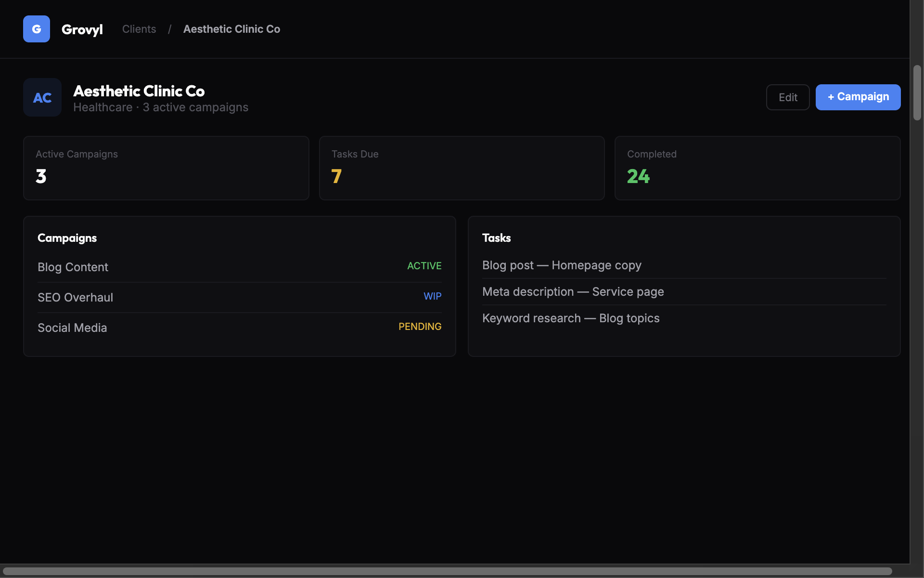
Task: Click the Tasks Due count 7
Action: [x=336, y=176]
